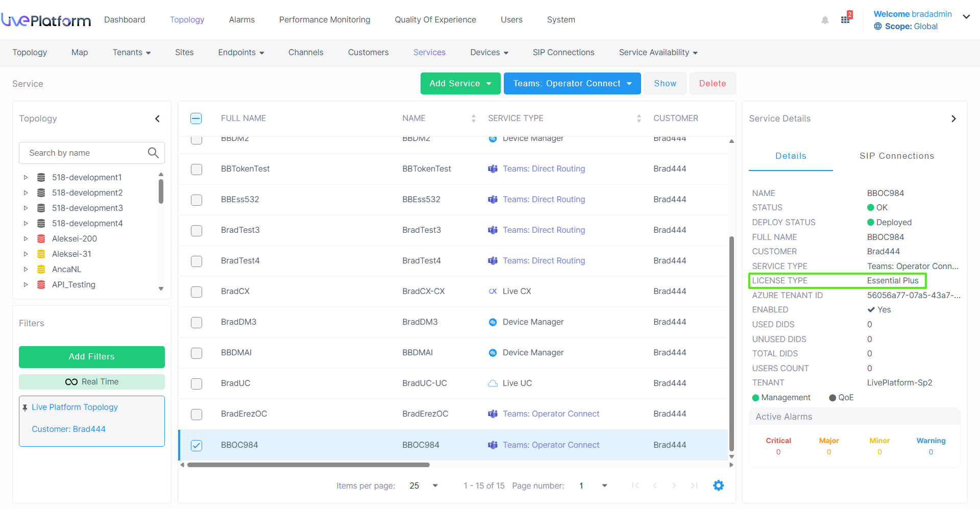The image size is (980, 509).
Task: Click the pin icon beside Live Platform Topology
Action: tap(24, 407)
